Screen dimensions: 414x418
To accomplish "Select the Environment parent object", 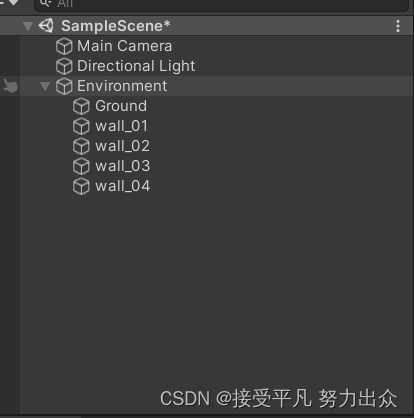I will pyautogui.click(x=122, y=86).
